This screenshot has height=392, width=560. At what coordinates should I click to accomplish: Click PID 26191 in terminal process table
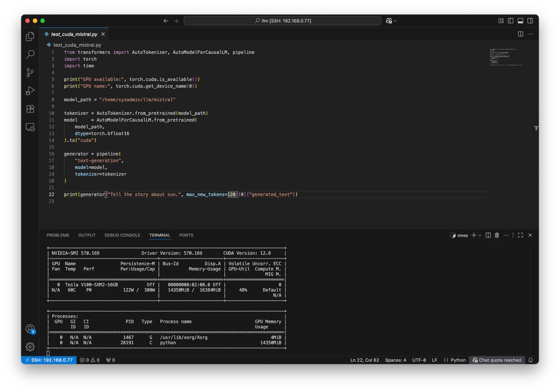pos(127,343)
